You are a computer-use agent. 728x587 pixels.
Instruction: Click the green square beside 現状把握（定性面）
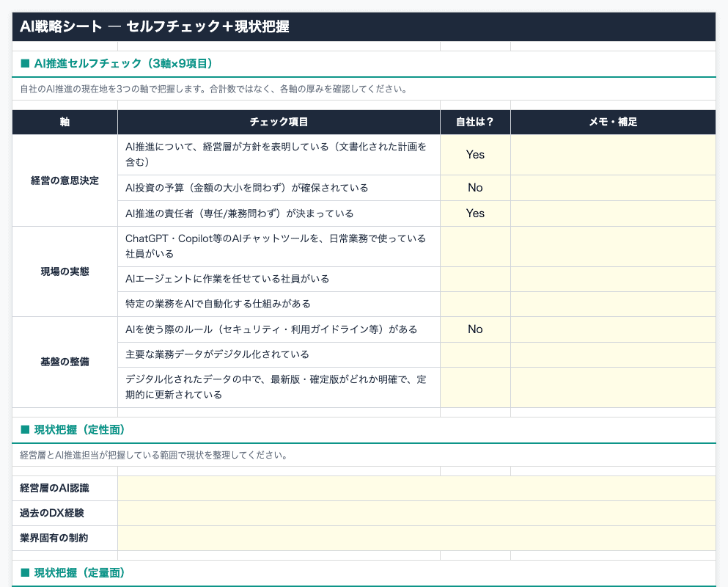point(25,430)
